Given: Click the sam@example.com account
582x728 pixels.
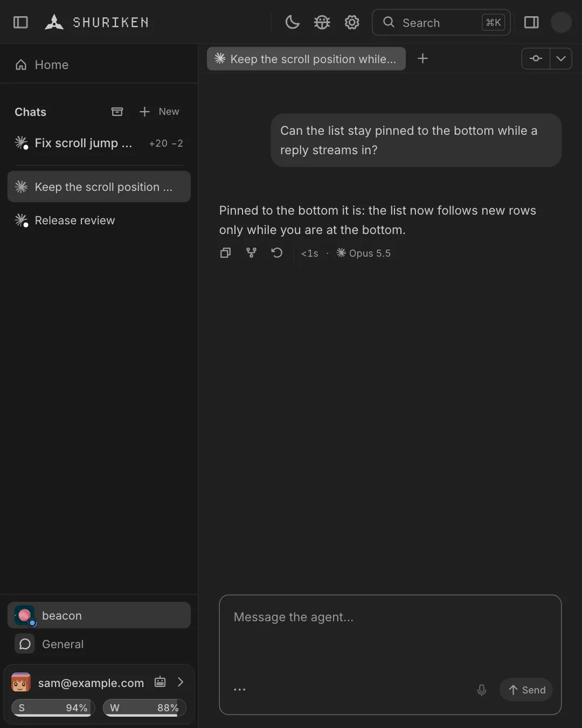Looking at the screenshot, I should coord(91,683).
